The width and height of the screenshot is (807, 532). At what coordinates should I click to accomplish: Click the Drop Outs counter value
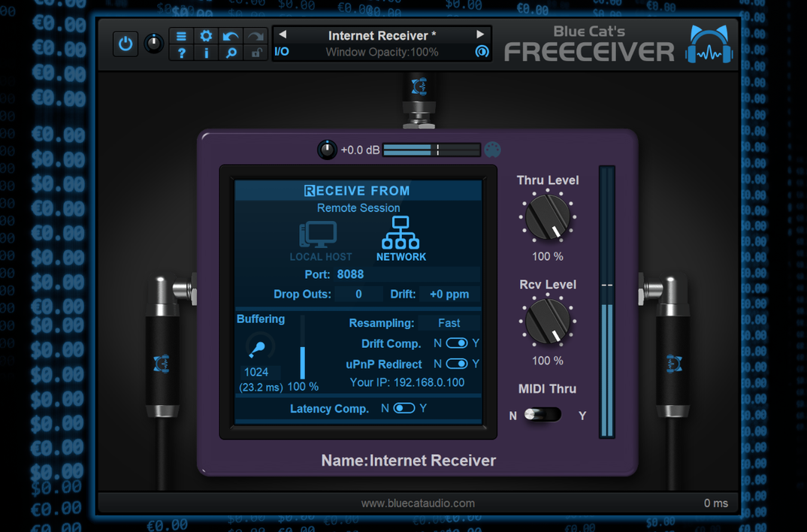(x=358, y=295)
